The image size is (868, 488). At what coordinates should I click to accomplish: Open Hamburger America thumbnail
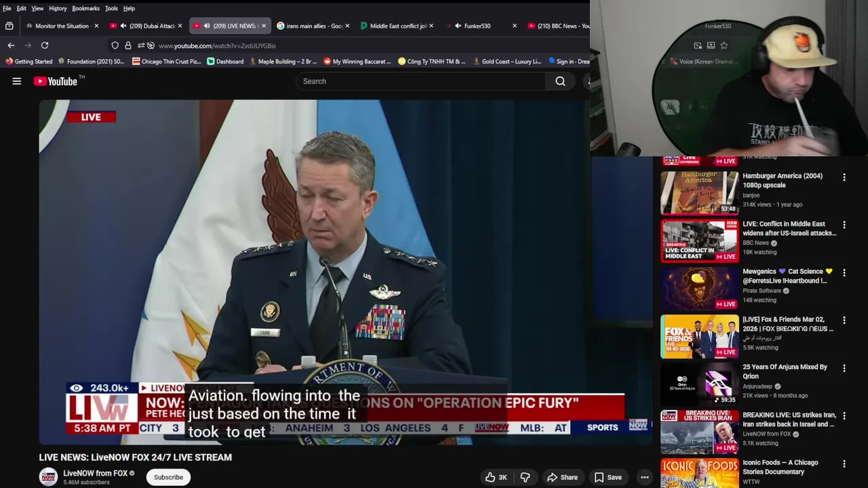(700, 192)
